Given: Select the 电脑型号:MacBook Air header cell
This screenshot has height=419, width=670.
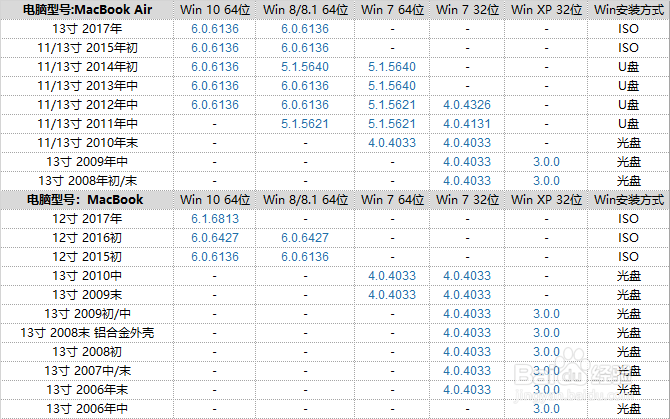Looking at the screenshot, I should click(87, 10).
